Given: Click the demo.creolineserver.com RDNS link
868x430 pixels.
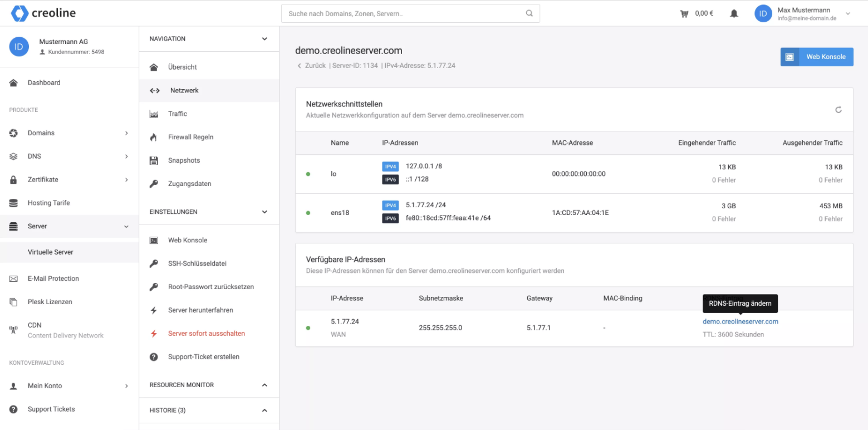Looking at the screenshot, I should point(741,322).
